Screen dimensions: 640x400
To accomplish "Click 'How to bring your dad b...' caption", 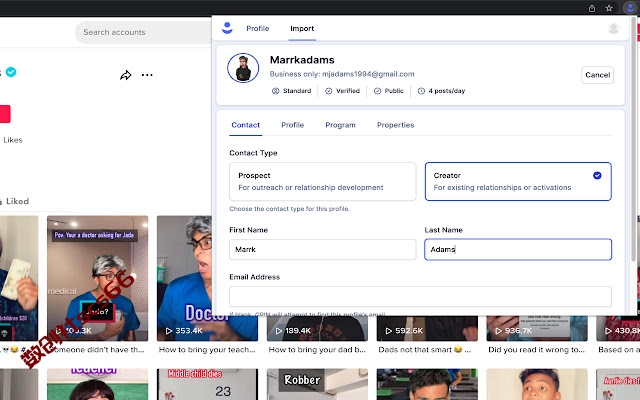I will 317,350.
